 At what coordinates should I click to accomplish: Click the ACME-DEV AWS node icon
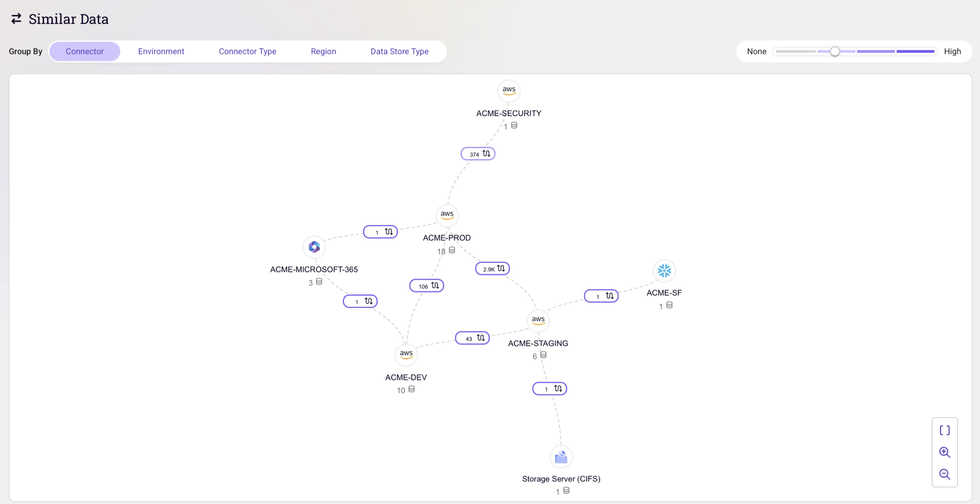406,354
